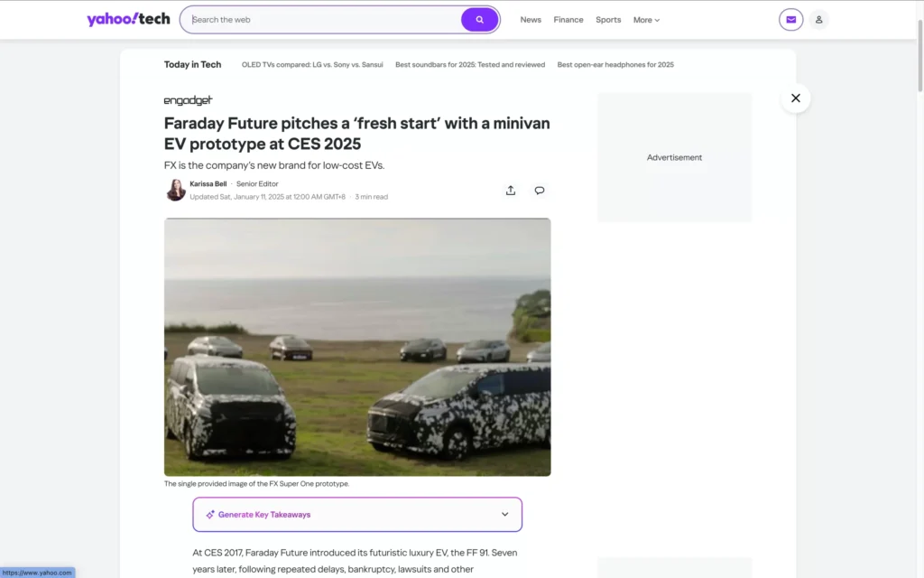The height and width of the screenshot is (578, 924).
Task: Click the FX Super One prototype image
Action: tap(357, 347)
